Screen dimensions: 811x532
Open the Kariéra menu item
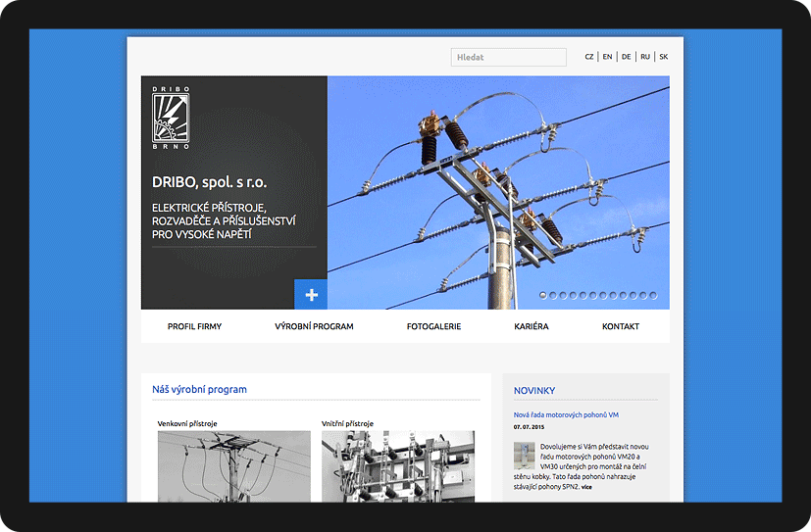(532, 326)
